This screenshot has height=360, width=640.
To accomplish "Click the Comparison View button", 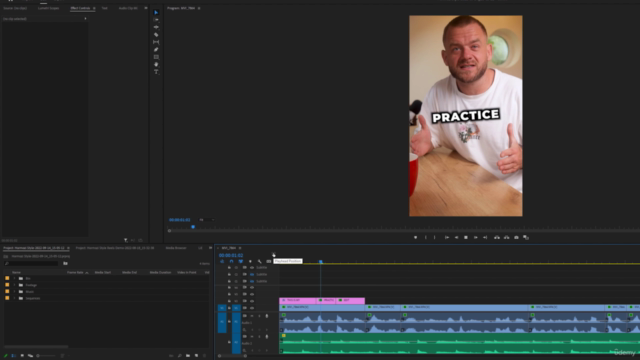I will (x=526, y=237).
